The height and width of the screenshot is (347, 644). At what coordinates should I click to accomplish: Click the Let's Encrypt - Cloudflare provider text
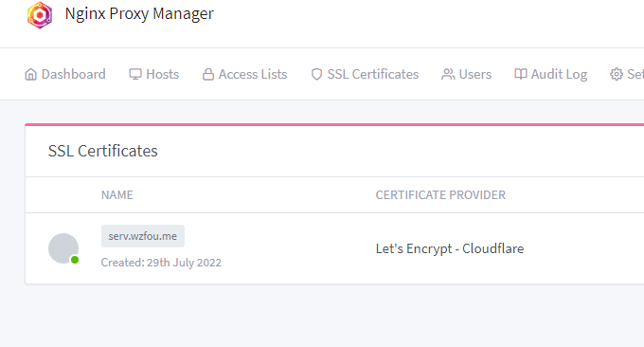tap(450, 248)
